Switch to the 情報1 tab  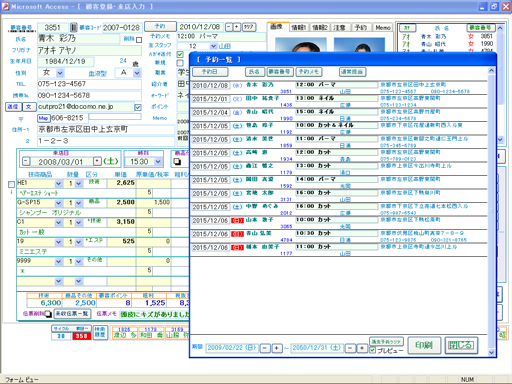pos(298,27)
